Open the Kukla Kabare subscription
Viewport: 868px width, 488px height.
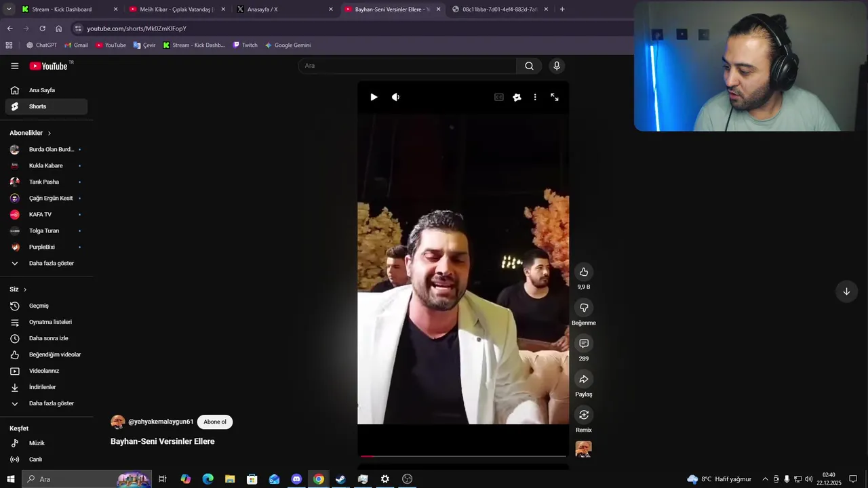point(46,165)
